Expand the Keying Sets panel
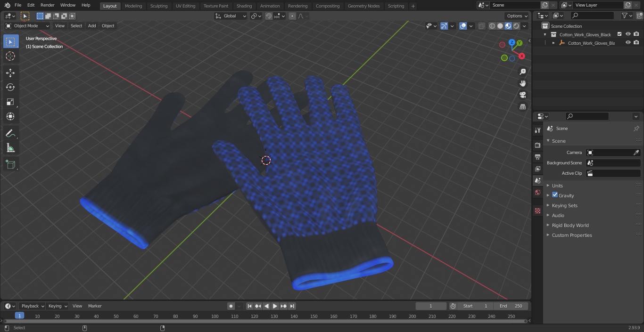 point(564,205)
